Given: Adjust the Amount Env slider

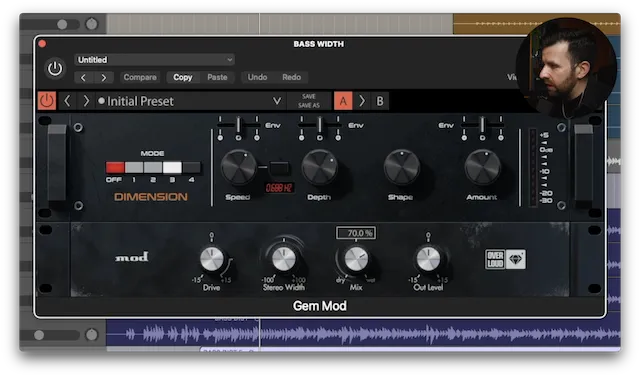Looking at the screenshot, I should point(482,125).
